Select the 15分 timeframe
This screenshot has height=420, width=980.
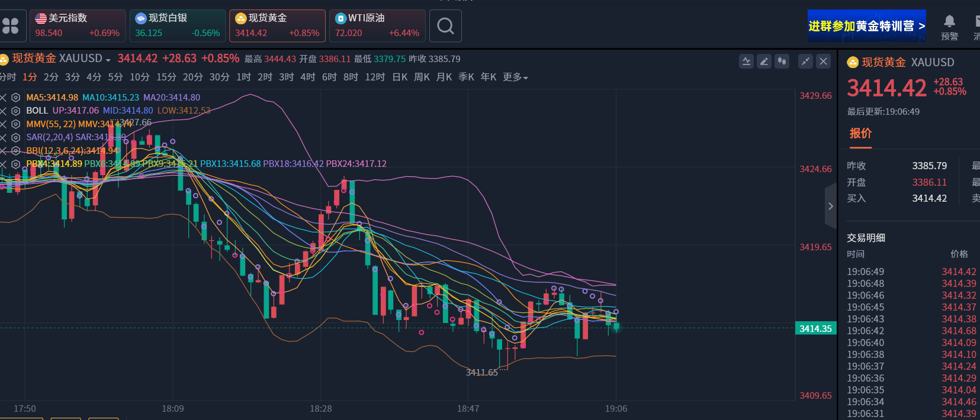point(166,77)
